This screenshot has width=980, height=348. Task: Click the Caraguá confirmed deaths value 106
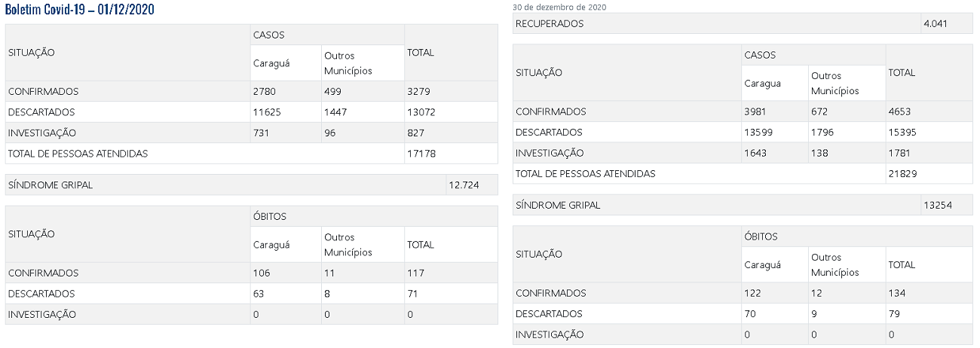click(262, 273)
